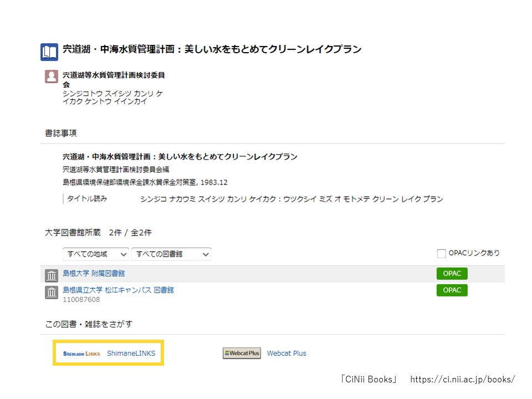Visit the Webcat Plus text link
This screenshot has height=399, width=532.
click(x=287, y=354)
